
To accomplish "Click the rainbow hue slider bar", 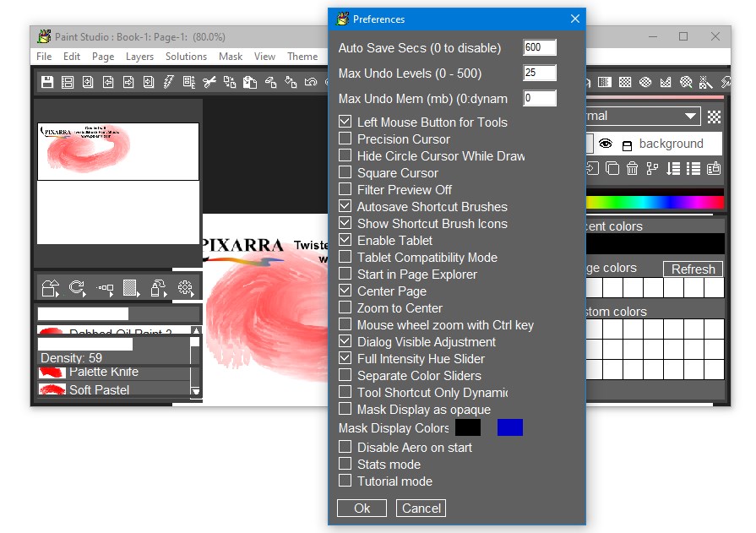I will (655, 202).
